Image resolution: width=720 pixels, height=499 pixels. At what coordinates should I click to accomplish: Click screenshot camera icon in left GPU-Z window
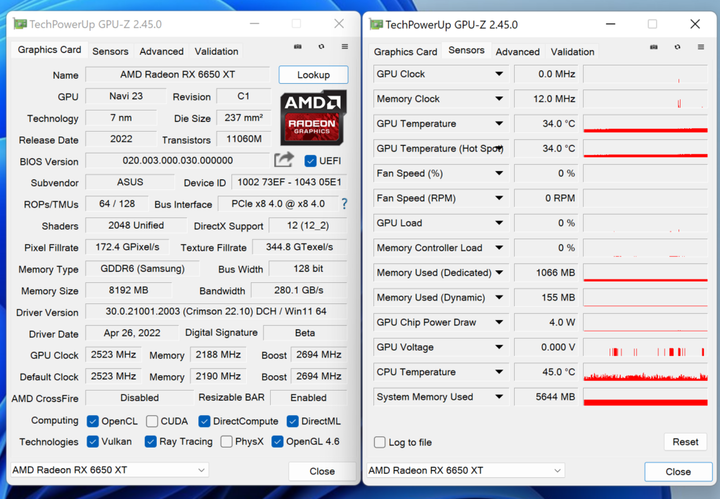tap(298, 46)
